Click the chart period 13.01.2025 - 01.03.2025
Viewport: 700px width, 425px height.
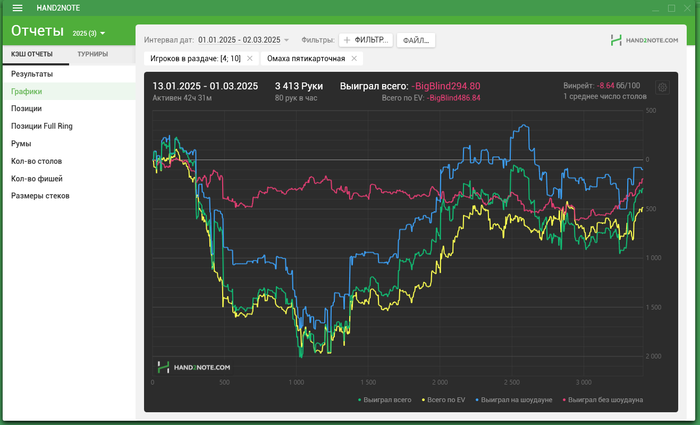tap(205, 86)
